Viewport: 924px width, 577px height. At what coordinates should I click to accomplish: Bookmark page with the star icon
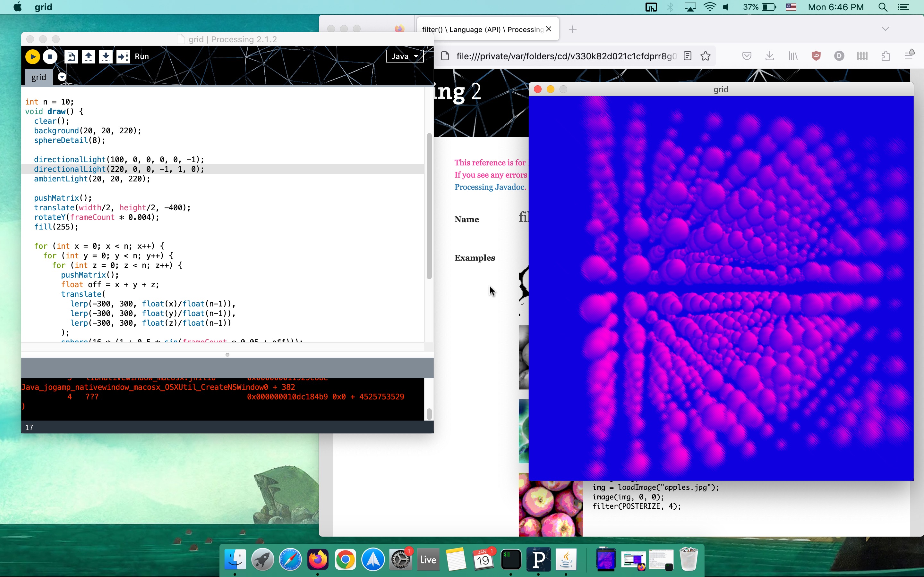tap(705, 56)
